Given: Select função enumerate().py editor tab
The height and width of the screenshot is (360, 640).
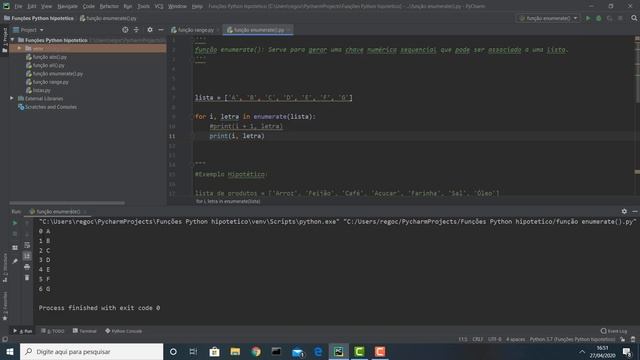Looking at the screenshot, I should [258, 30].
